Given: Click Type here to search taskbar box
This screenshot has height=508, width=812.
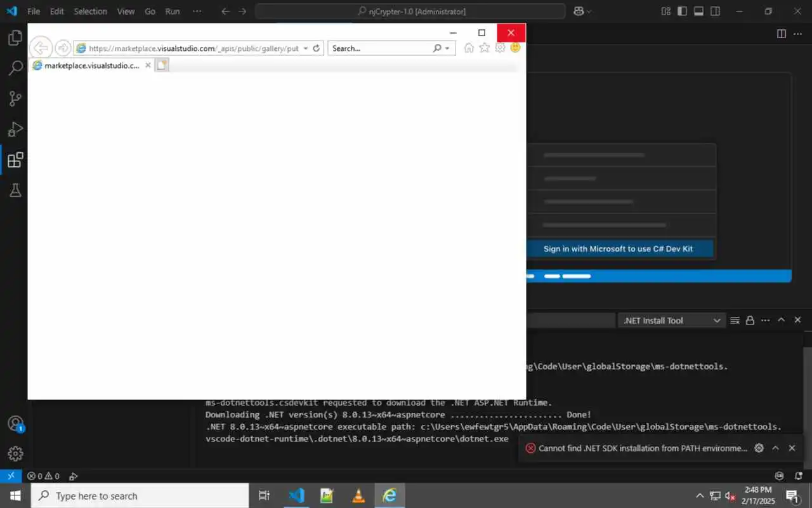Looking at the screenshot, I should [x=140, y=496].
